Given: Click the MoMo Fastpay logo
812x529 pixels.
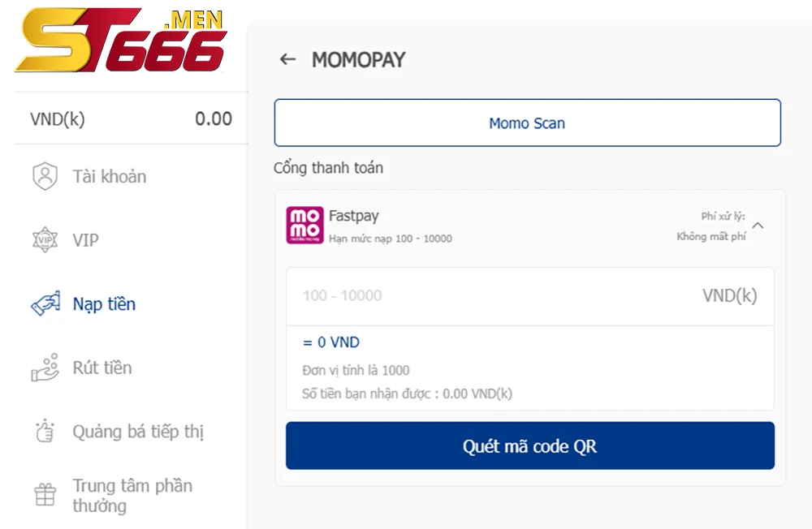Looking at the screenshot, I should pyautogui.click(x=304, y=226).
